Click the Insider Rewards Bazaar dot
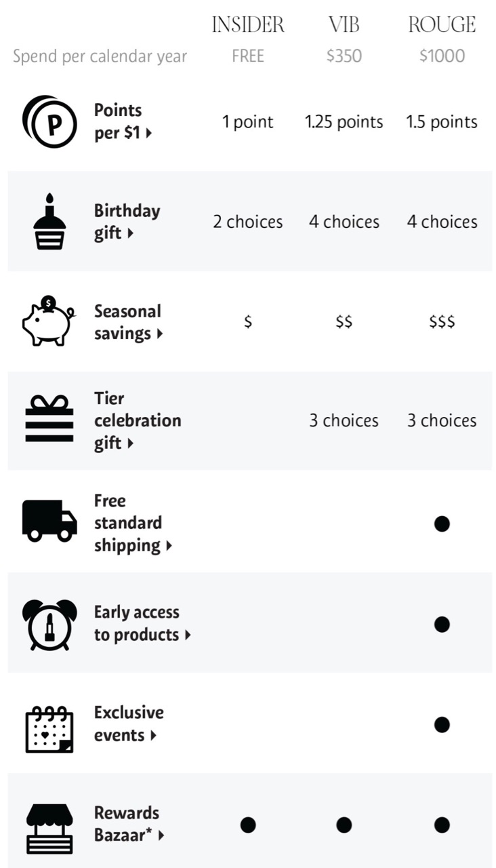This screenshot has width=496, height=868. 248,825
